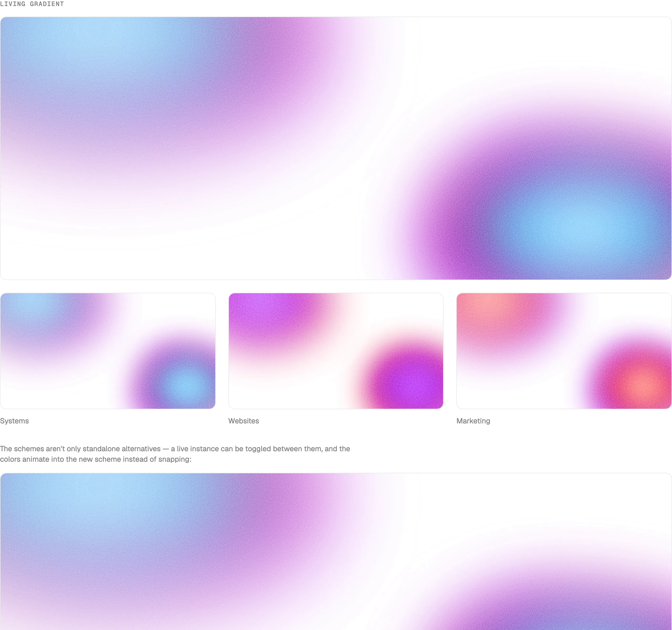Click the Marketing gradient preview card
The width and height of the screenshot is (672, 630).
coord(564,351)
